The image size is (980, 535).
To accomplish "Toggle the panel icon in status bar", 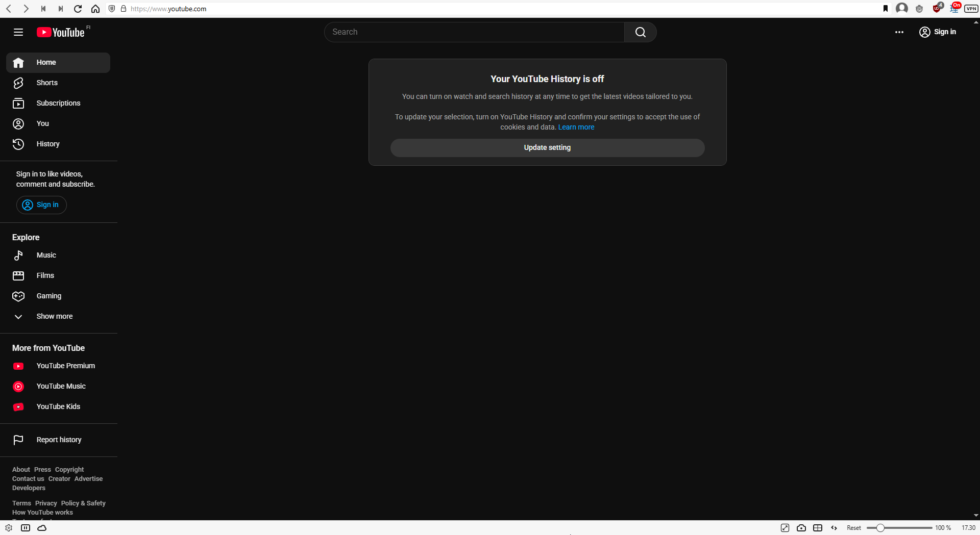I will pyautogui.click(x=26, y=528).
